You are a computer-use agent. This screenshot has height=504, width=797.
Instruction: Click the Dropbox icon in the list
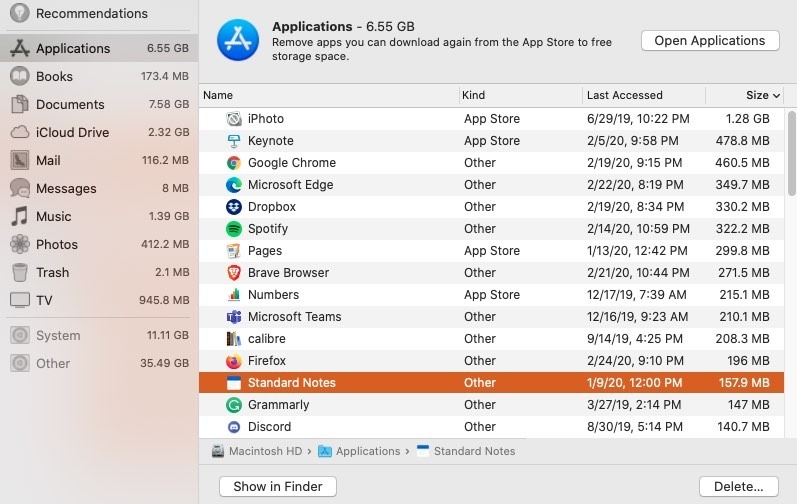coord(234,207)
